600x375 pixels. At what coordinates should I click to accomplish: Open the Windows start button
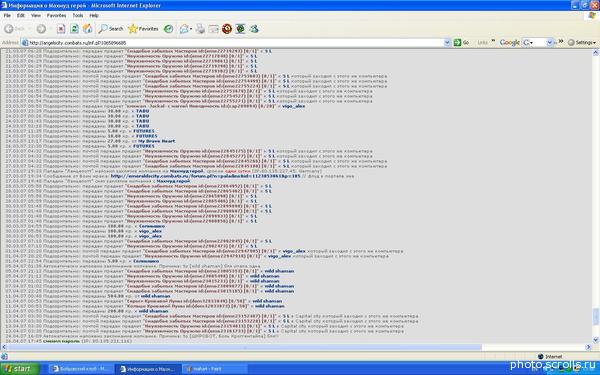pos(19,368)
